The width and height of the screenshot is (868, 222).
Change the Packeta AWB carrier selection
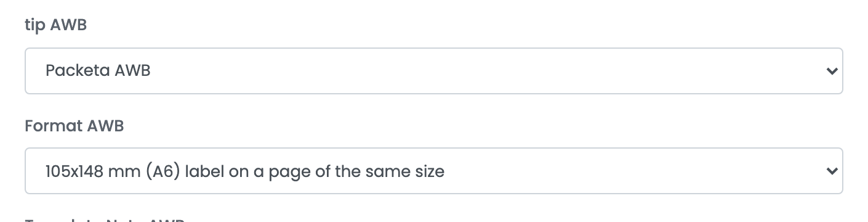coord(433,71)
